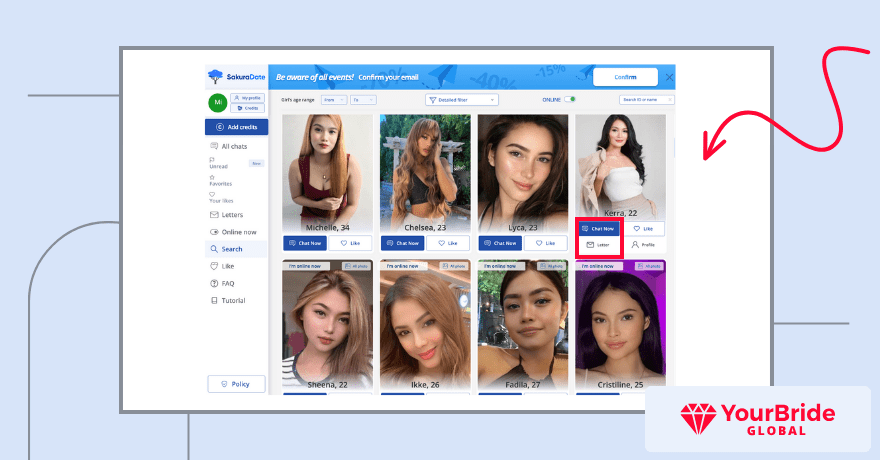The height and width of the screenshot is (460, 880).
Task: Open Kerra, 22 profile photo
Action: click(x=620, y=167)
